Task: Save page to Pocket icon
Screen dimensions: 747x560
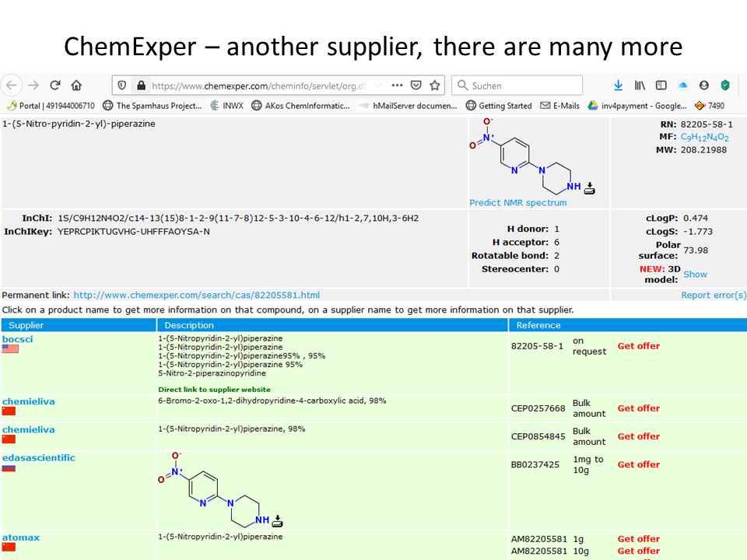Action: pyautogui.click(x=416, y=86)
